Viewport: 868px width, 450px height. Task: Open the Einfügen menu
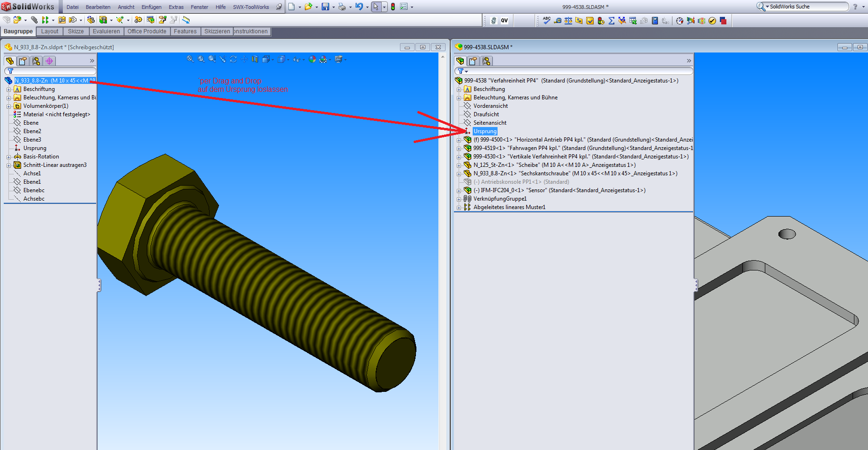151,7
